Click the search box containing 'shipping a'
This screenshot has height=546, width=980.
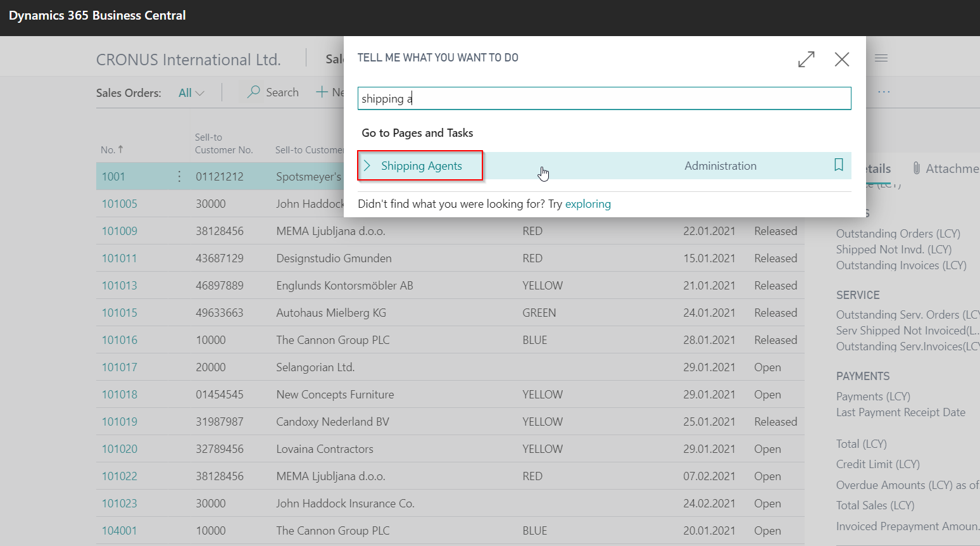pyautogui.click(x=604, y=99)
